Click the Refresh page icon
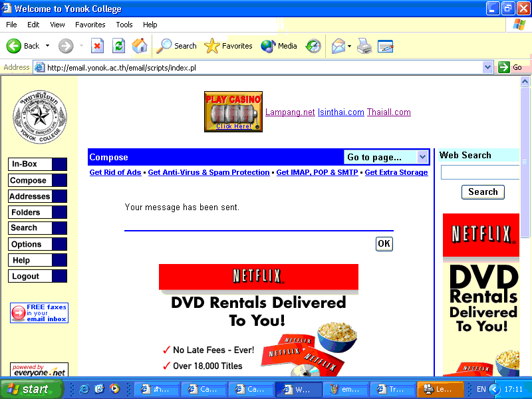The width and height of the screenshot is (532, 399). click(x=118, y=46)
